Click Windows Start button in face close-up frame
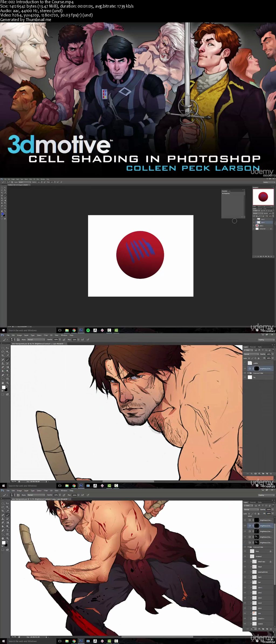The width and height of the screenshot is (276, 644). 3,486
